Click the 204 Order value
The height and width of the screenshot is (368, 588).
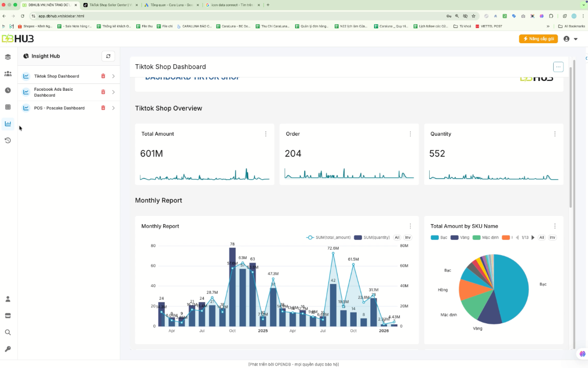pos(293,154)
